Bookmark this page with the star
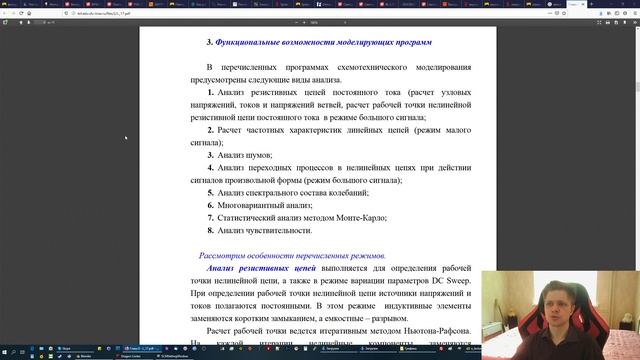The image size is (640, 360). (x=564, y=13)
